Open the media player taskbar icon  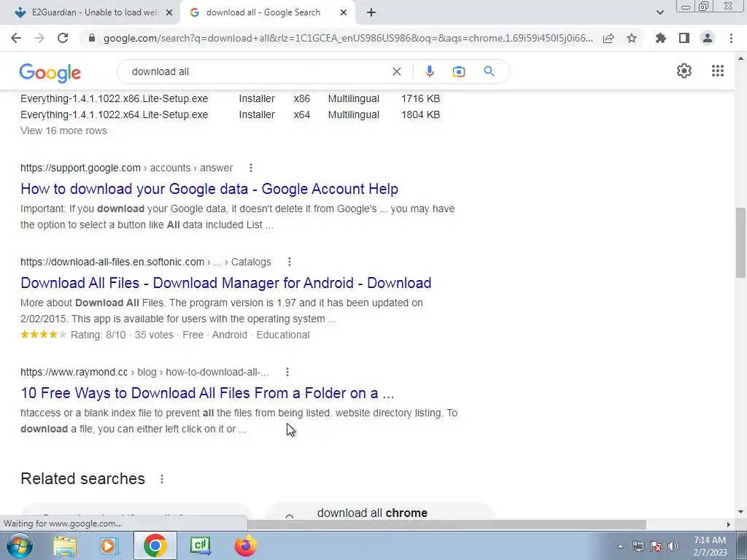click(109, 545)
